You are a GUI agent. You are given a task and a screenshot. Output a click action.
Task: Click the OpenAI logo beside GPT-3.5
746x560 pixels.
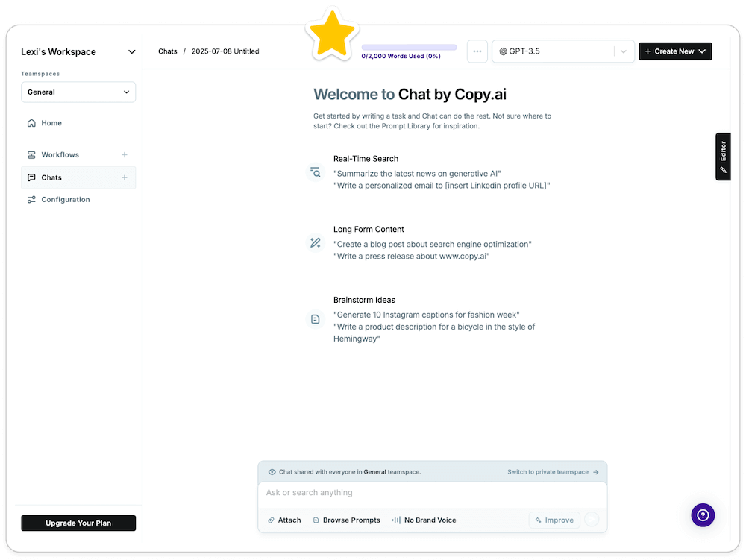503,51
